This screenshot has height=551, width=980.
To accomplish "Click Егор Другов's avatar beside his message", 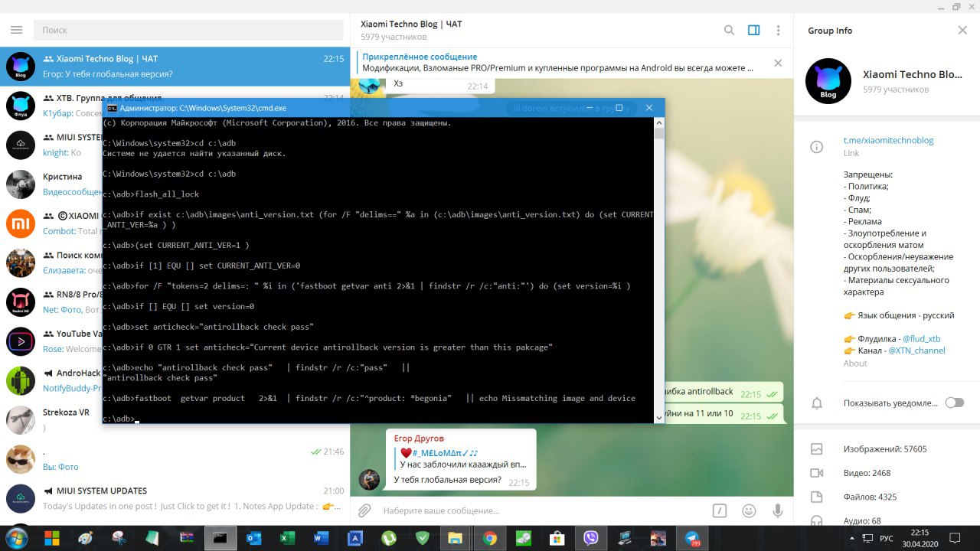I will [369, 479].
